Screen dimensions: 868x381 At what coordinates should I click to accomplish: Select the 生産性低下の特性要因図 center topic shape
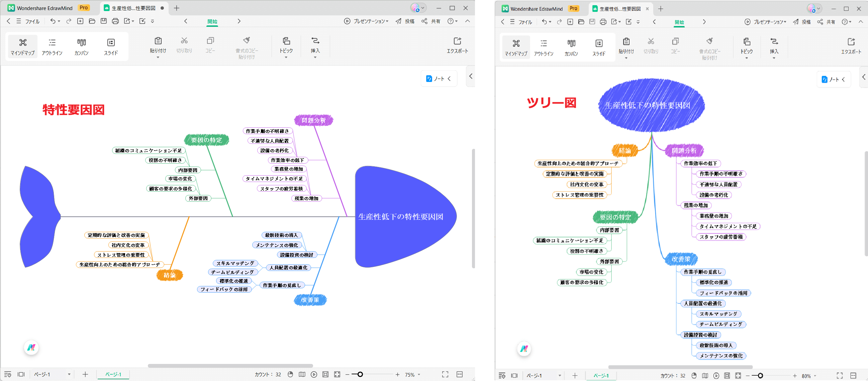[401, 217]
